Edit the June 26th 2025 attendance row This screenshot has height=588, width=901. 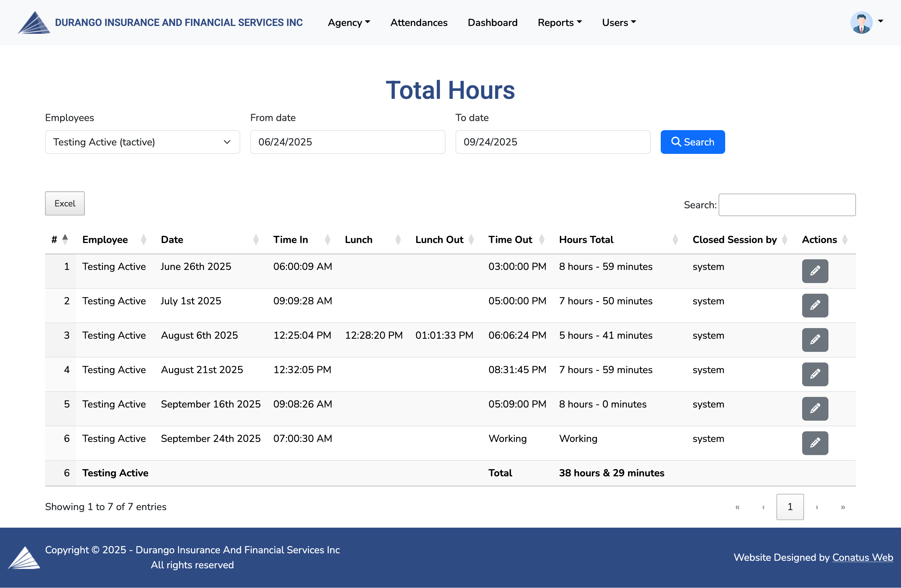[815, 271]
